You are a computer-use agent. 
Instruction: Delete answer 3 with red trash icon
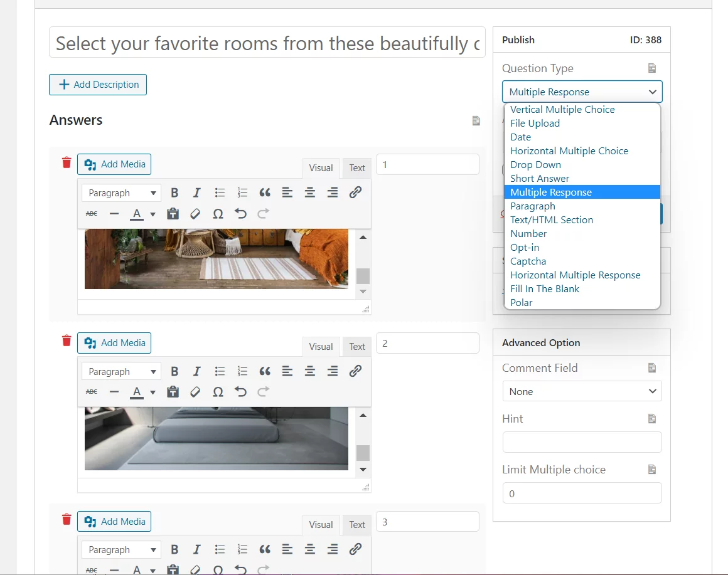click(x=67, y=519)
